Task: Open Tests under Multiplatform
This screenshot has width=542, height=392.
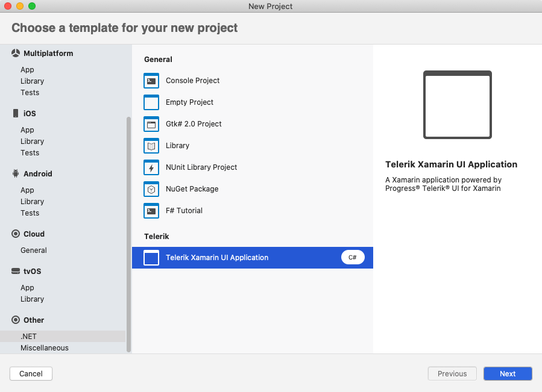Action: point(30,93)
